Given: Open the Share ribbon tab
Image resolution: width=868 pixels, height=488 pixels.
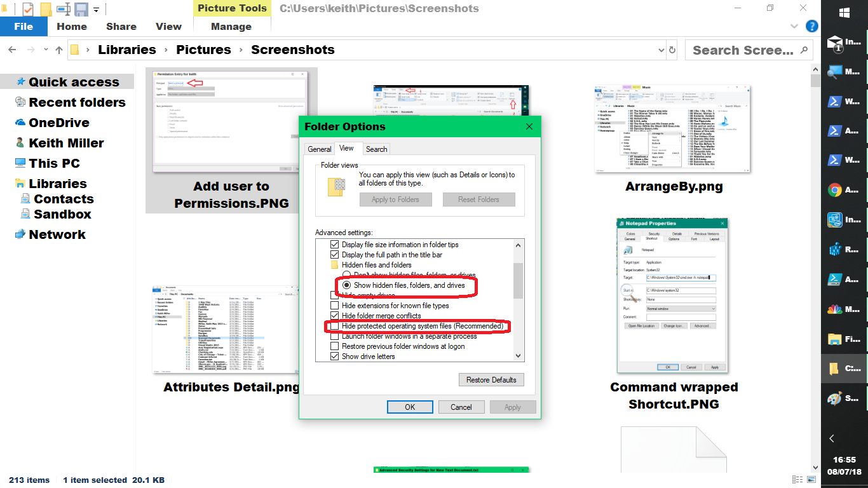Looking at the screenshot, I should (x=121, y=26).
